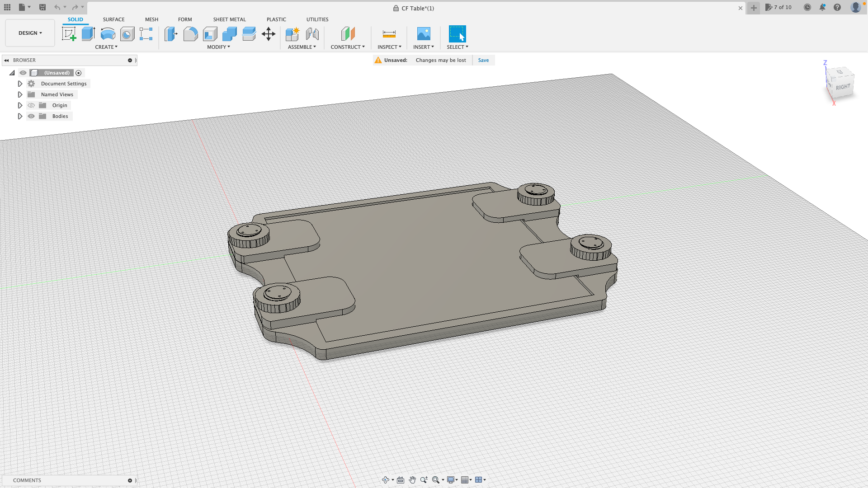Viewport: 868px width, 488px height.
Task: Select the Combine tool
Action: 229,34
